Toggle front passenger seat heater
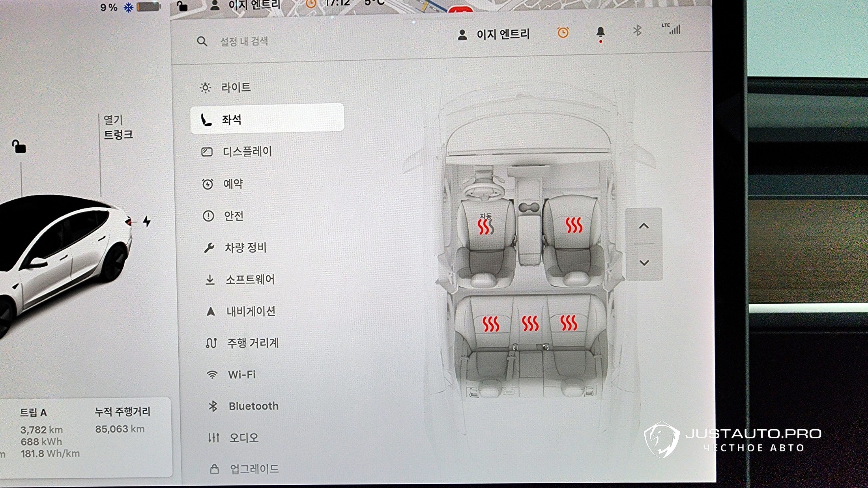 click(x=574, y=225)
